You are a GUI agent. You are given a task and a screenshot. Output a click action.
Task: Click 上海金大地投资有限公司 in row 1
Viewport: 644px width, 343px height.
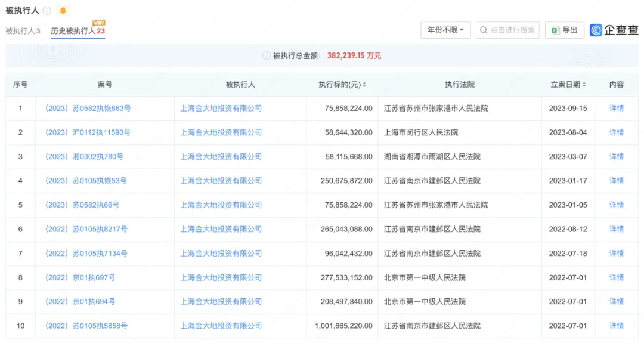(x=221, y=109)
